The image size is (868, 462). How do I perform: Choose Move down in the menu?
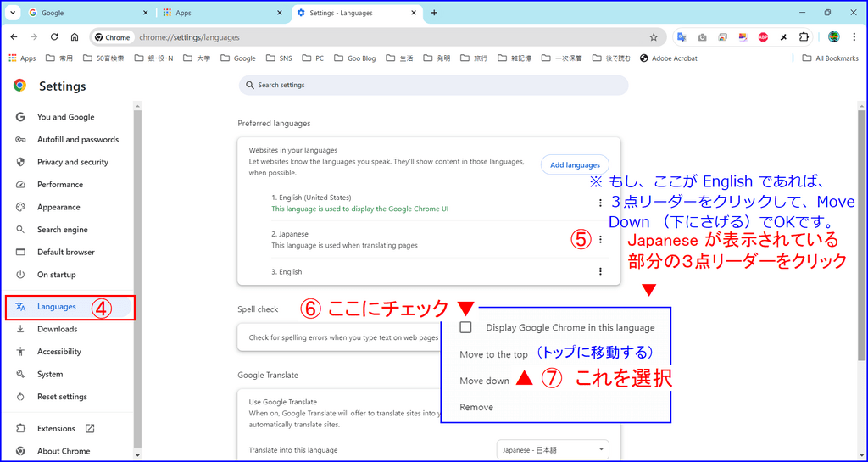click(x=484, y=381)
